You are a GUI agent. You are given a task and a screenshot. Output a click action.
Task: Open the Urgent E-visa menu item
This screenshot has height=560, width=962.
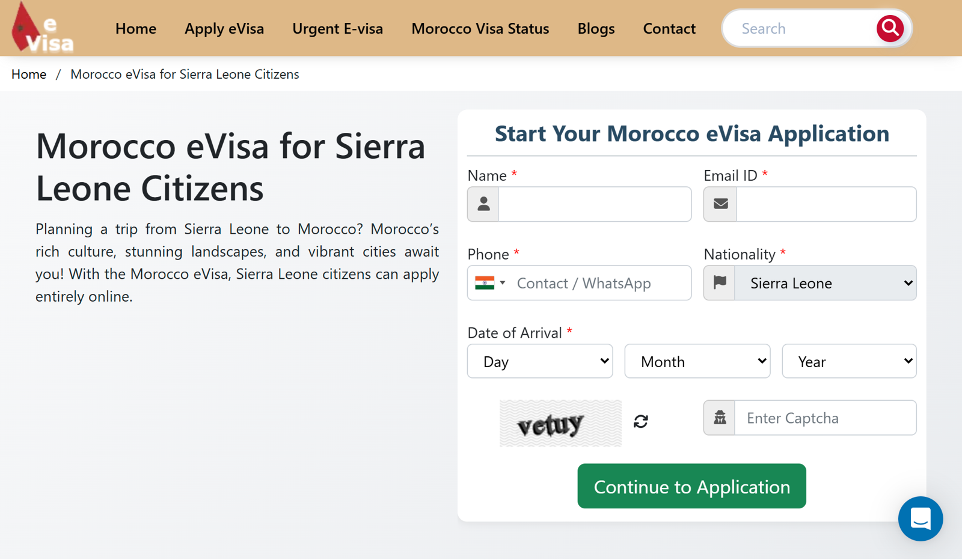point(337,28)
